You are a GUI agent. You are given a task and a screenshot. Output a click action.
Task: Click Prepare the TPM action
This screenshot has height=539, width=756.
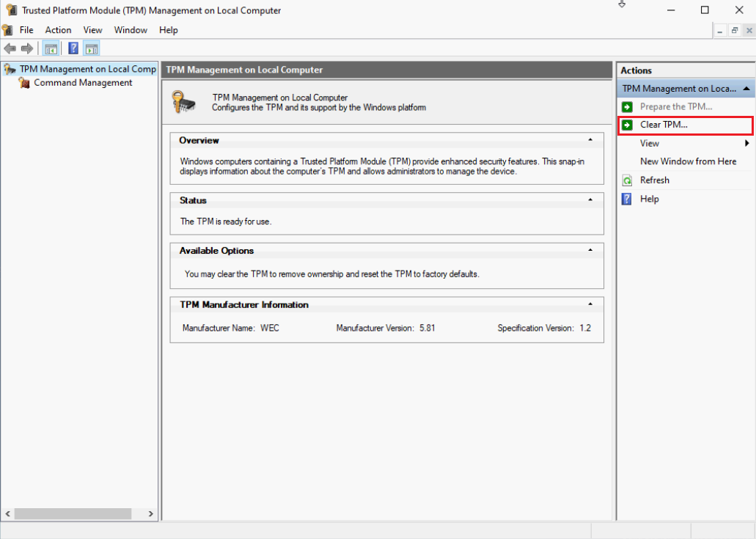pos(676,106)
